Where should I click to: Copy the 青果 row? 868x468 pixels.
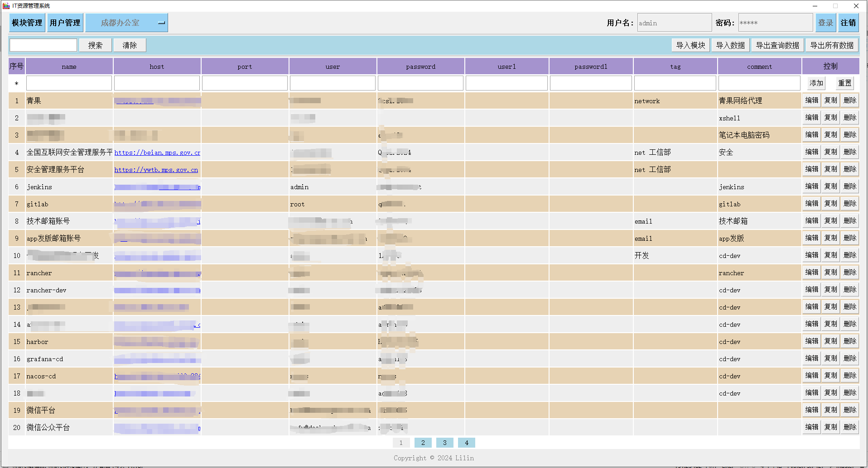[831, 100]
